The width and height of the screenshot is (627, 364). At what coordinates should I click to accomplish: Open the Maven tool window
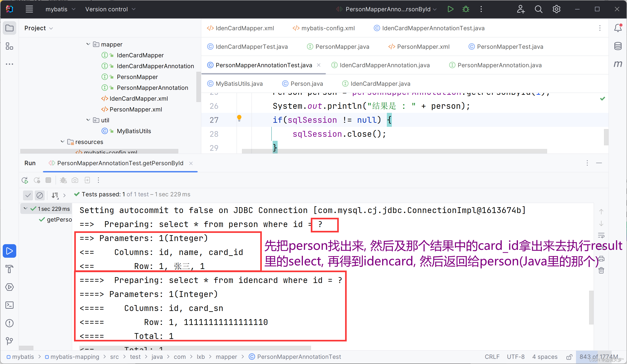point(618,64)
